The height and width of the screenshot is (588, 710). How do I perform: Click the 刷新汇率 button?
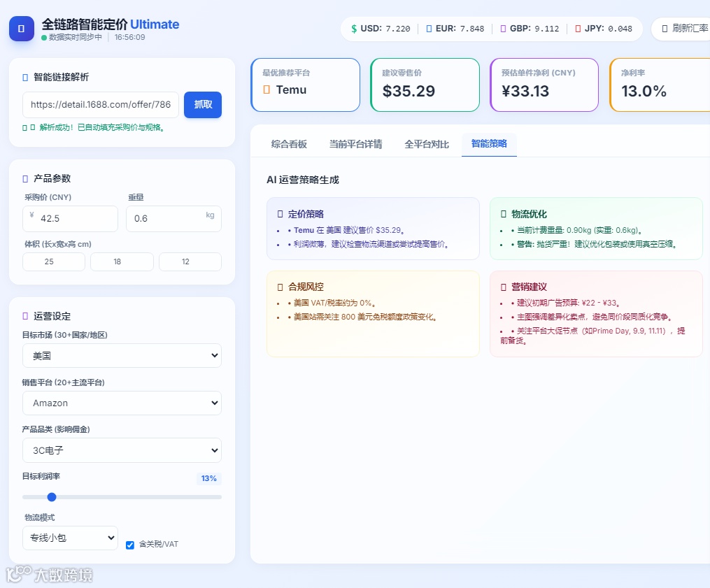pyautogui.click(x=683, y=29)
